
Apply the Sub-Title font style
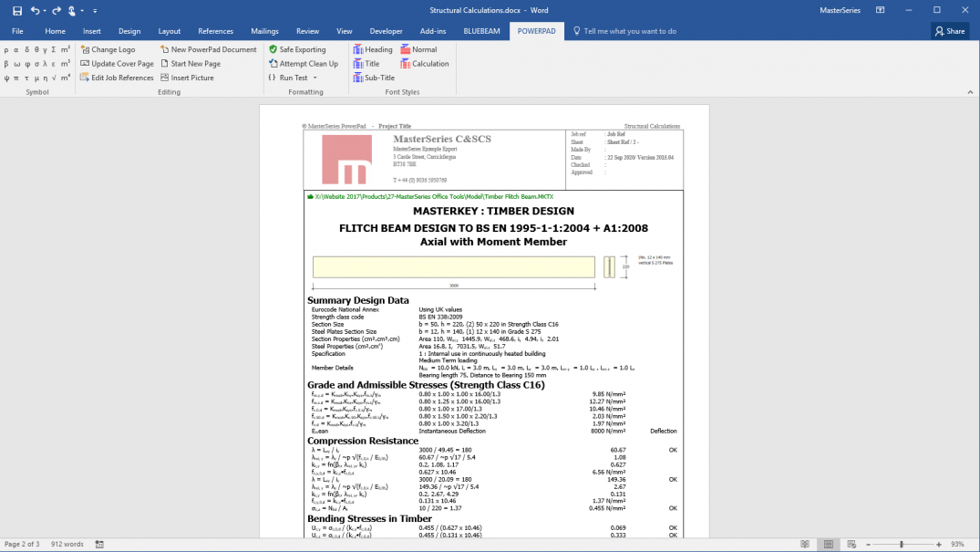pos(374,78)
